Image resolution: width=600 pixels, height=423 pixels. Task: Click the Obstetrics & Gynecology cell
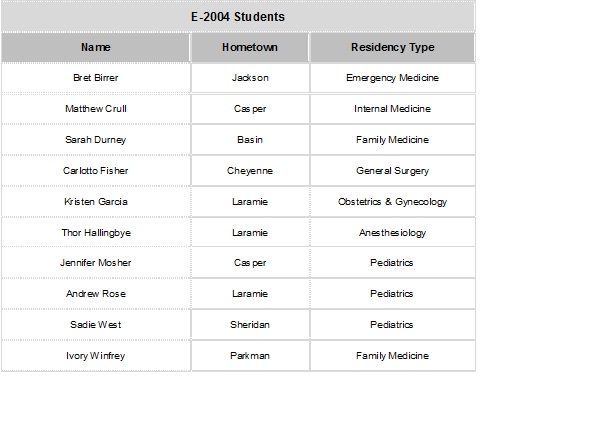click(393, 202)
